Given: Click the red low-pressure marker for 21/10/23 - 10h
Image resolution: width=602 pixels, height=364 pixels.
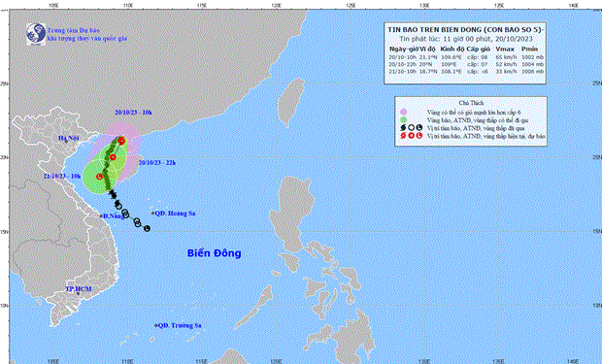Looking at the screenshot, I should 99,177.
